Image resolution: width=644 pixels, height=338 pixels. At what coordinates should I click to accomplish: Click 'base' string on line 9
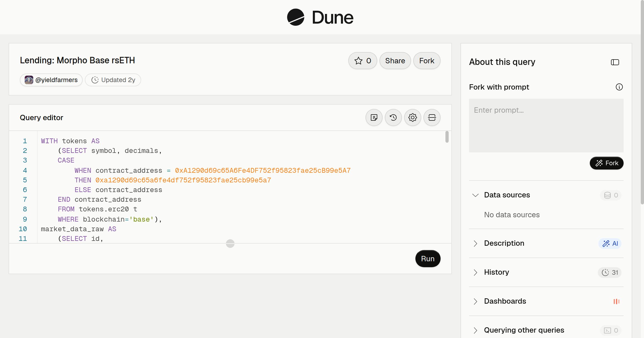pos(141,219)
